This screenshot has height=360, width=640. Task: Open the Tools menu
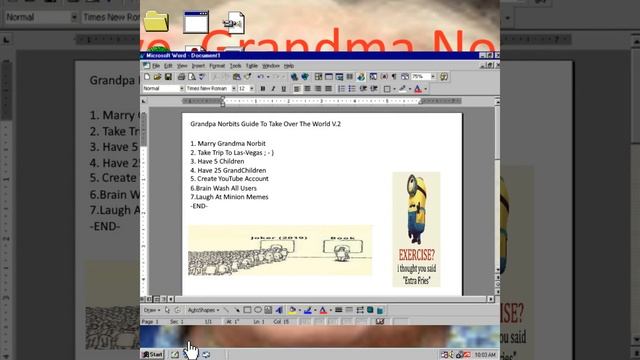coord(236,66)
